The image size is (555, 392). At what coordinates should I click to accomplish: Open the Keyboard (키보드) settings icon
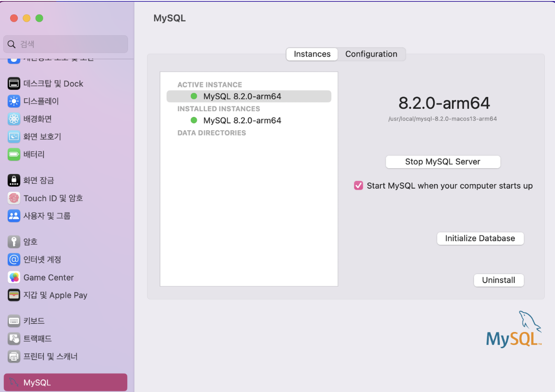tap(14, 321)
